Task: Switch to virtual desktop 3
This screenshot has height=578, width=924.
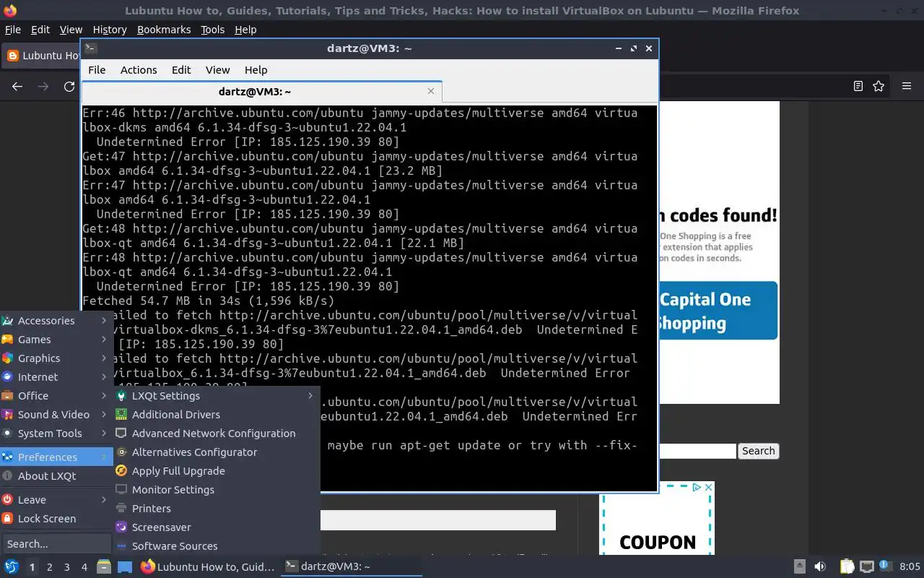Action: pos(66,567)
